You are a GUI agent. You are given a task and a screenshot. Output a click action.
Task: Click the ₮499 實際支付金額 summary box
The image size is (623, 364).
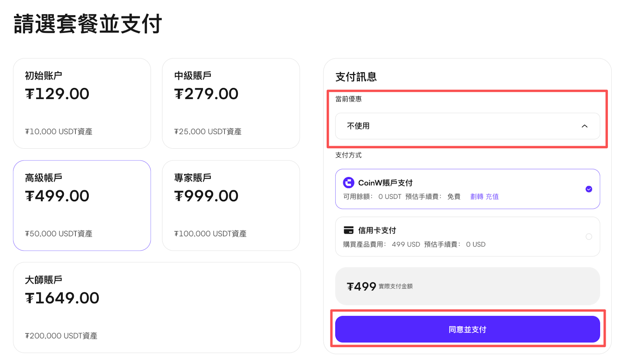point(467,286)
